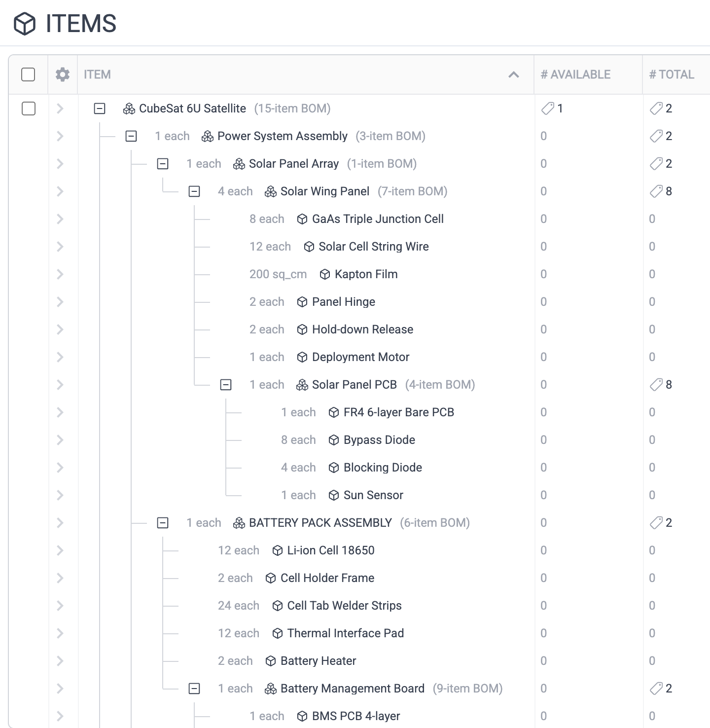Image resolution: width=710 pixels, height=728 pixels.
Task: Click the part icon beside Sun Sensor
Action: pos(334,495)
